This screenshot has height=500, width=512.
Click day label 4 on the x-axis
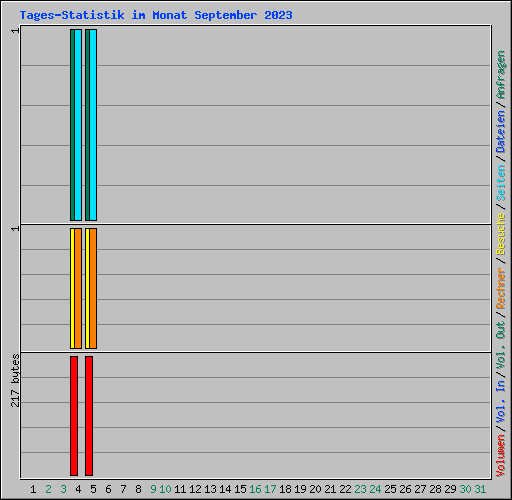click(78, 489)
